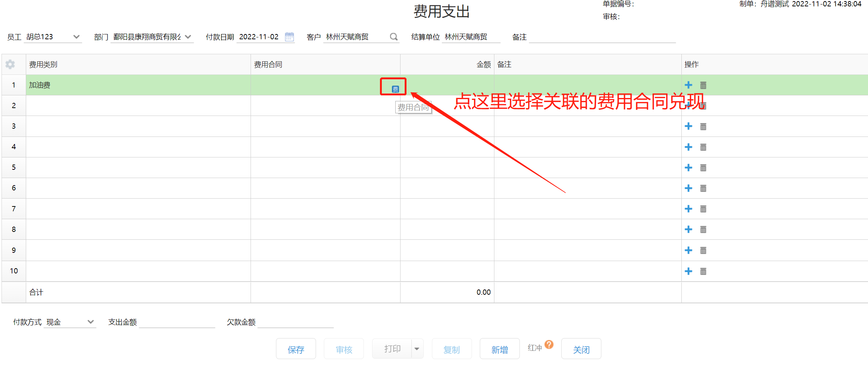The image size is (868, 380).
Task: Add a row after row 8
Action: (x=688, y=229)
